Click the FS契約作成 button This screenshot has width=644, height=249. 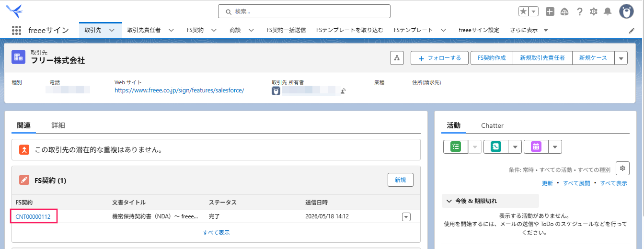pyautogui.click(x=492, y=58)
